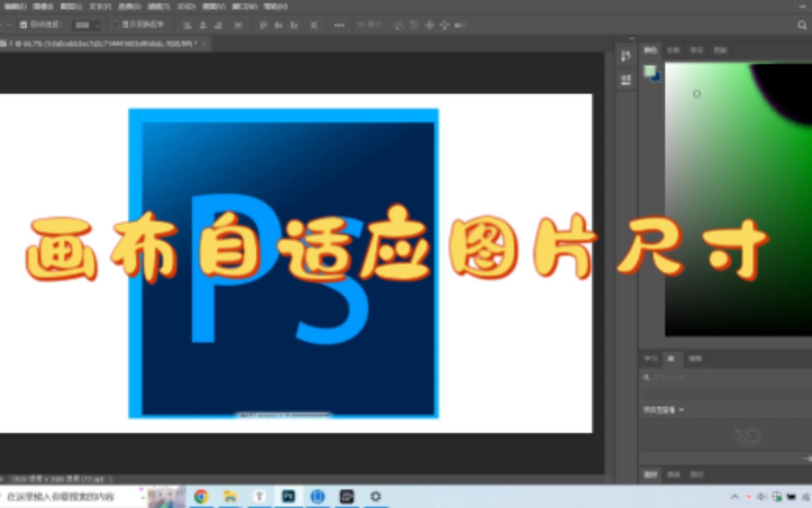Toggle the 显示变换控件 checkbox

115,24
